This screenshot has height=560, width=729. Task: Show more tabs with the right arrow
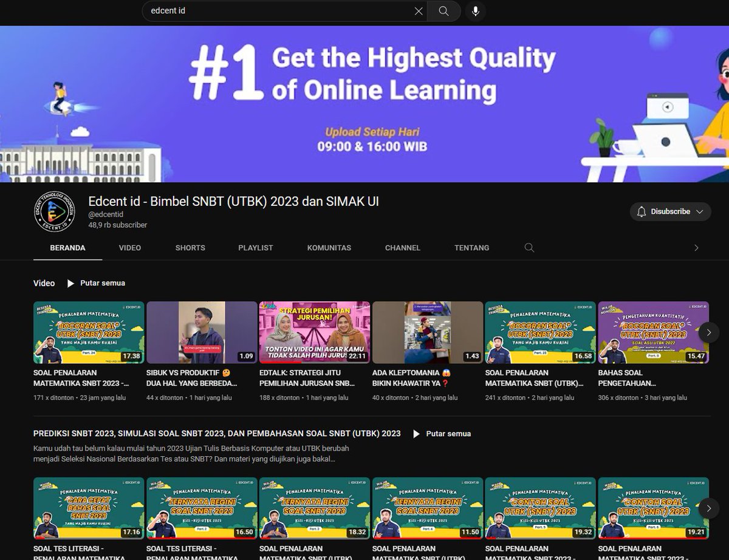coord(696,248)
